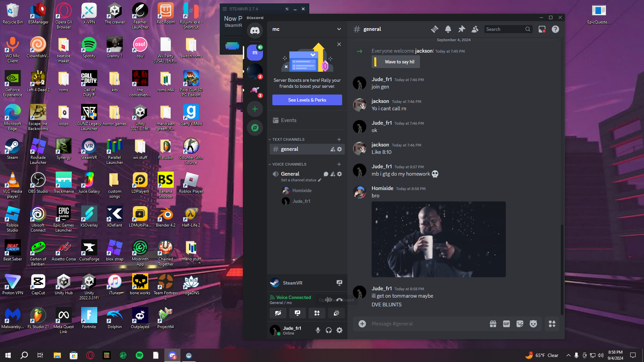Expand the mc server dropdown

339,29
